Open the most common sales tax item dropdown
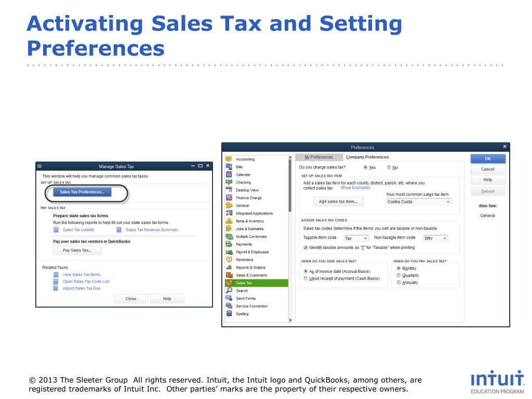Screen dimensions: 532x399 tap(419, 202)
